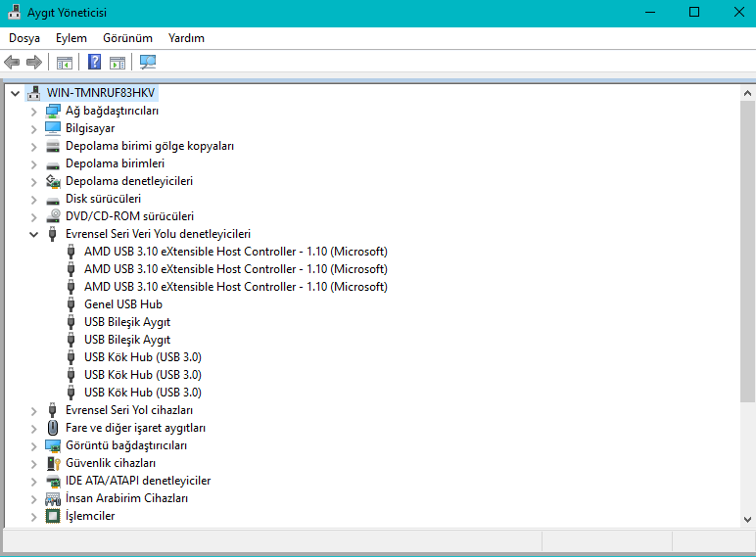Click the Disk sürücüleri drive icon

pyautogui.click(x=53, y=200)
